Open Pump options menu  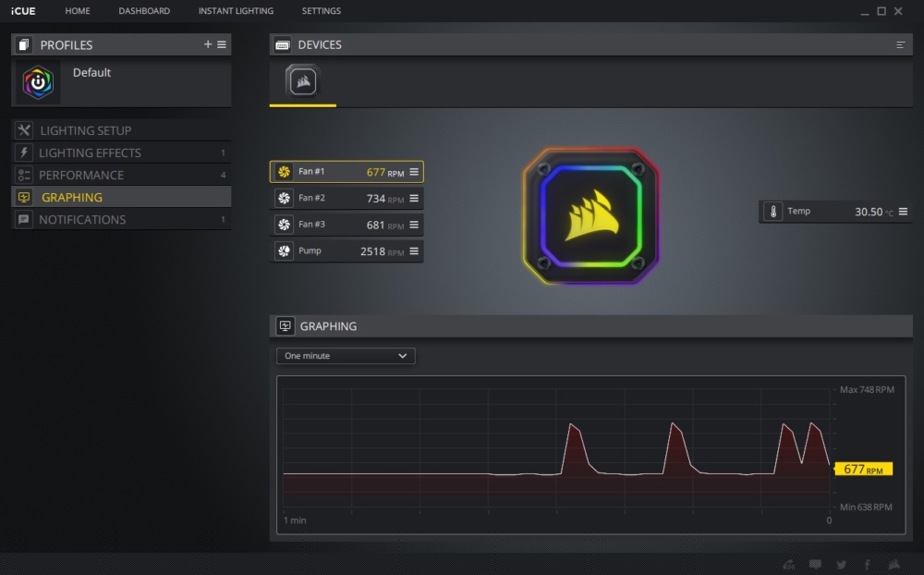tap(414, 251)
